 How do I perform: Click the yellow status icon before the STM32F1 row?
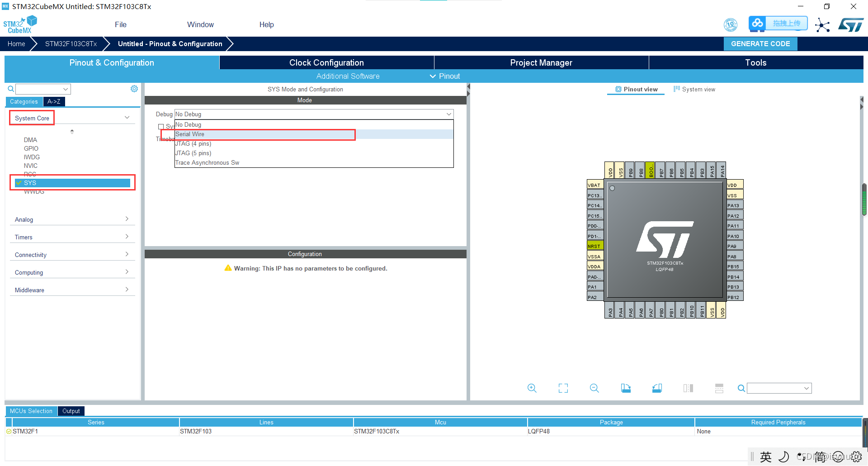point(9,431)
